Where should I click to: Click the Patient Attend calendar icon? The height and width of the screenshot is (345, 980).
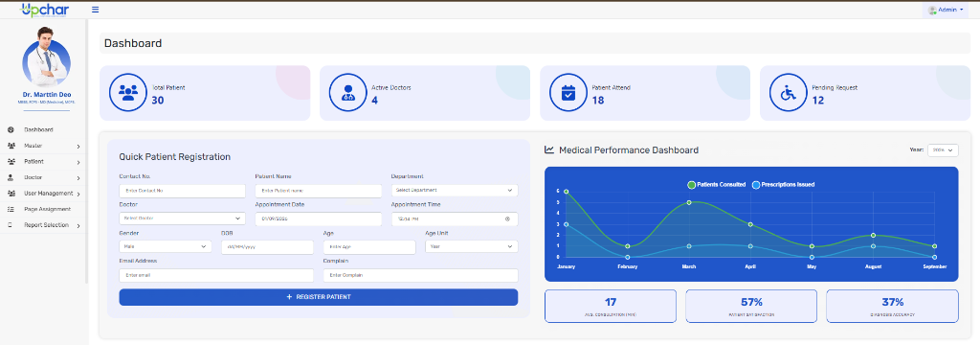pyautogui.click(x=568, y=92)
